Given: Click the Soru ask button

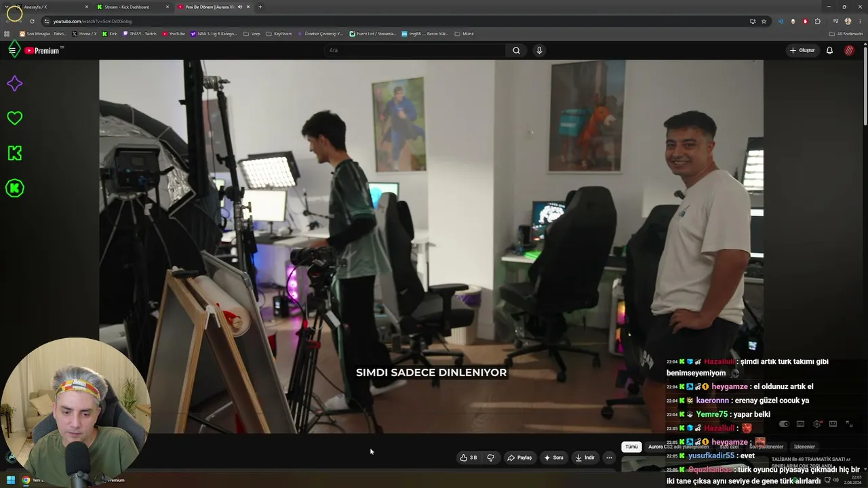Looking at the screenshot, I should click(x=553, y=457).
